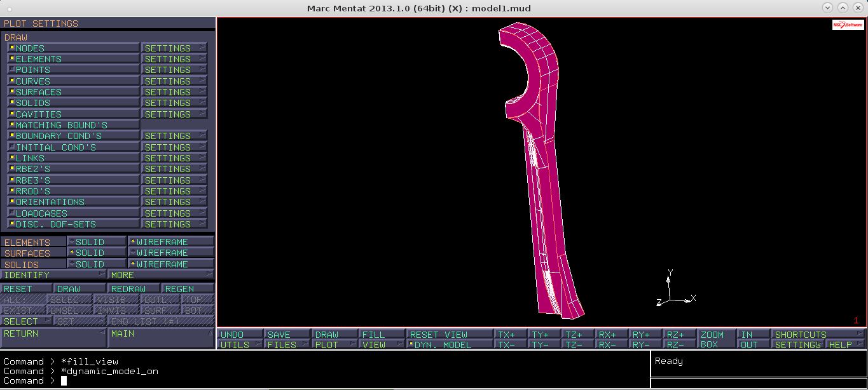
Task: Toggle RBE3'S display
Action: 73,180
